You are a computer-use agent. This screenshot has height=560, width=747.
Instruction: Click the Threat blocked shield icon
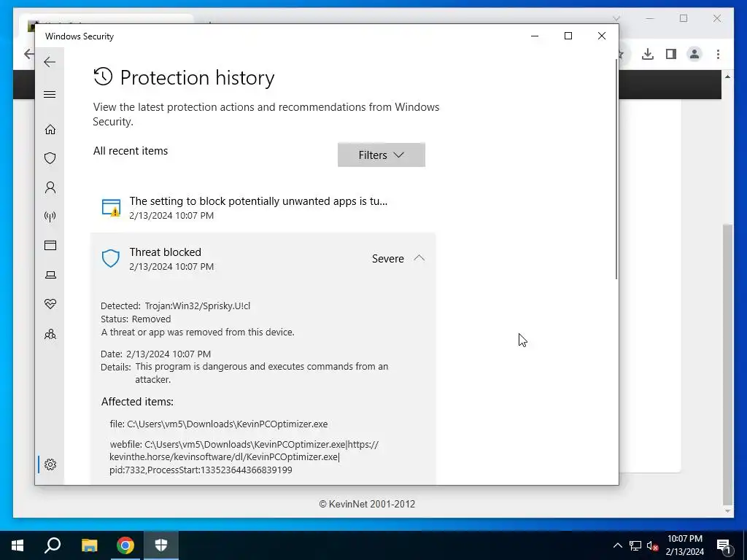pos(111,259)
